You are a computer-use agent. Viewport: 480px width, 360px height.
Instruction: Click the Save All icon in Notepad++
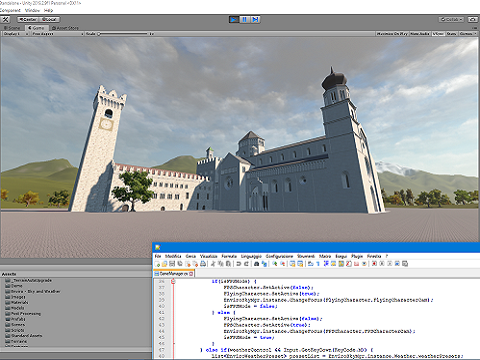point(180,264)
